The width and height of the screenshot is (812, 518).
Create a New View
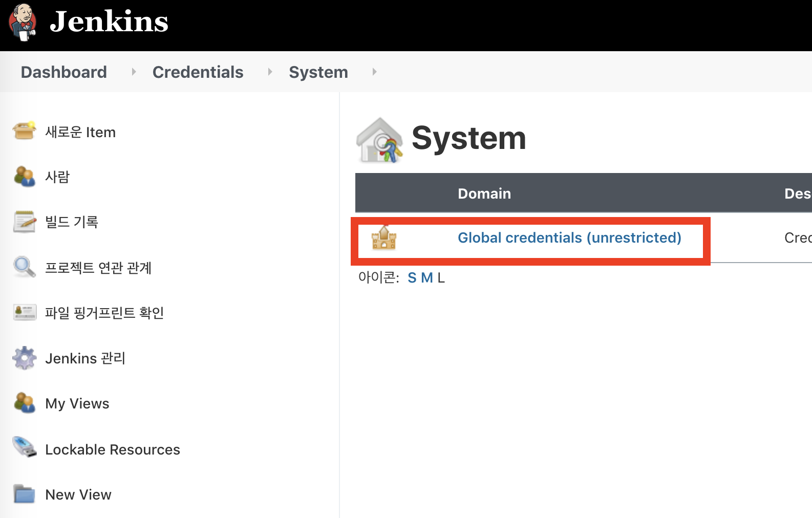[x=78, y=494]
